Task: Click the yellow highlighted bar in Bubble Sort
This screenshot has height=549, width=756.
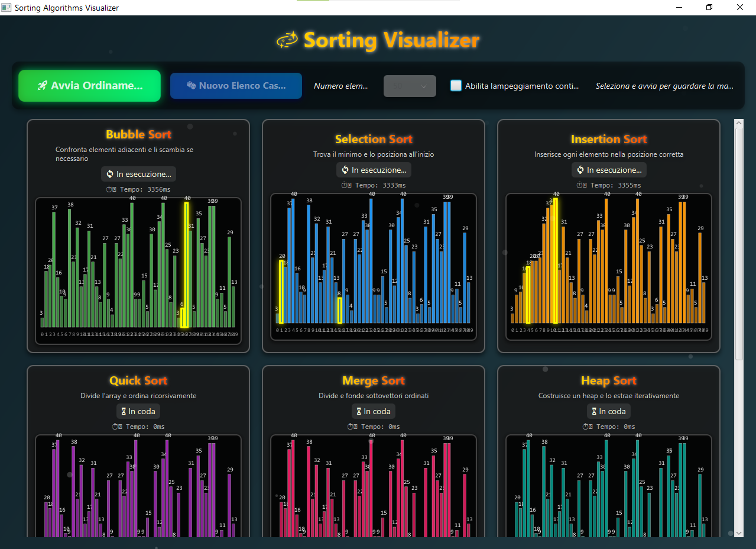Action: pyautogui.click(x=187, y=264)
